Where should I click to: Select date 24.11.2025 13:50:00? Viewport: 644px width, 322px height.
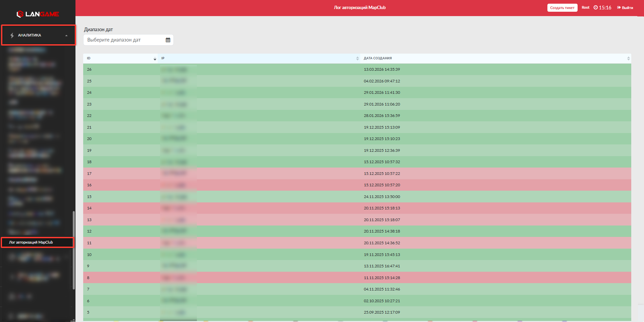pos(382,197)
